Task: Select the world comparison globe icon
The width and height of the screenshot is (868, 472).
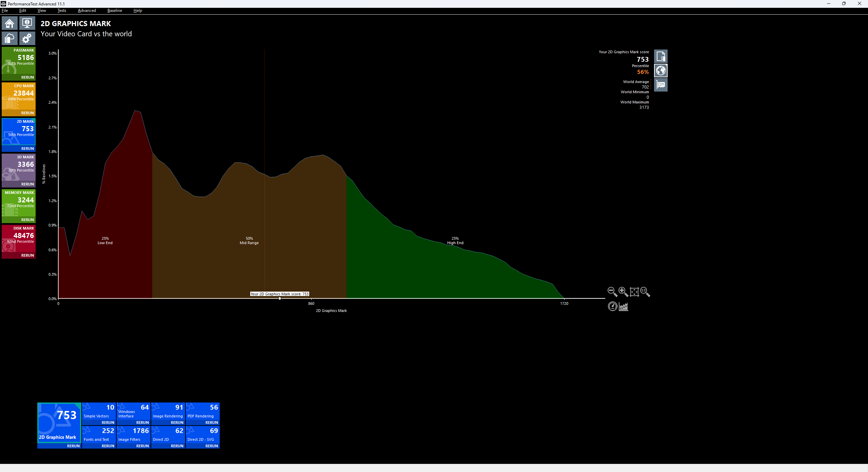Action: (660, 71)
